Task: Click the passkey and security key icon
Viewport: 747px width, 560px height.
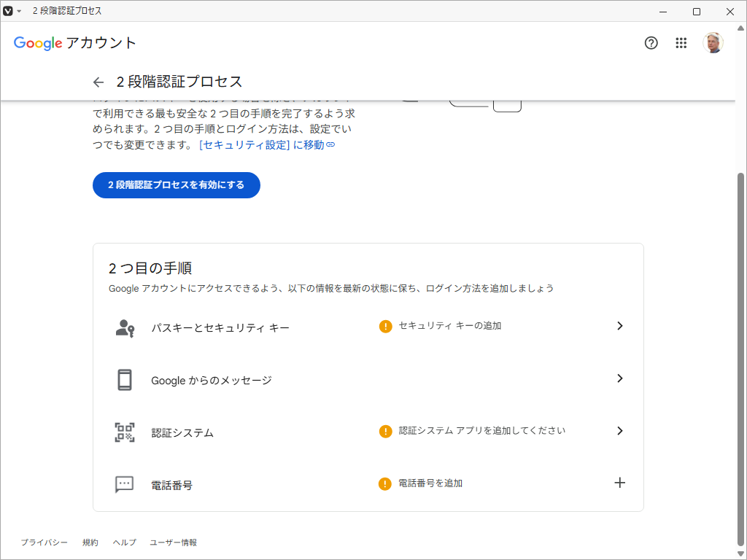Action: [125, 327]
